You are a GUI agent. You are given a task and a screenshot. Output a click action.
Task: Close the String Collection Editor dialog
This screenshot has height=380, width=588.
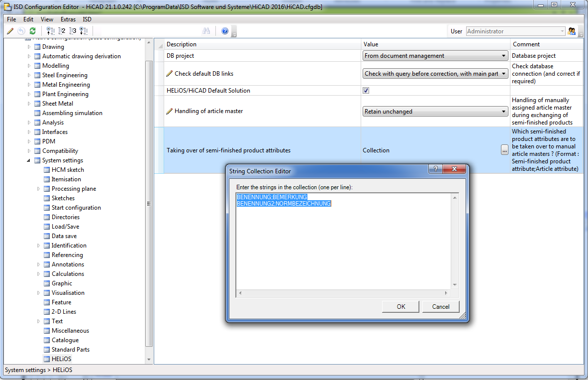[x=454, y=169]
